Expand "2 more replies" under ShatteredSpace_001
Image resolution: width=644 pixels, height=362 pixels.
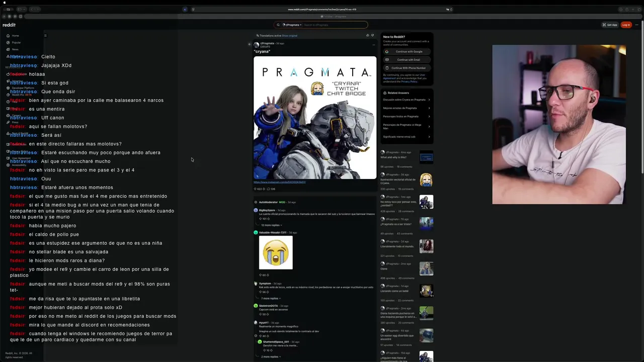pos(270,356)
